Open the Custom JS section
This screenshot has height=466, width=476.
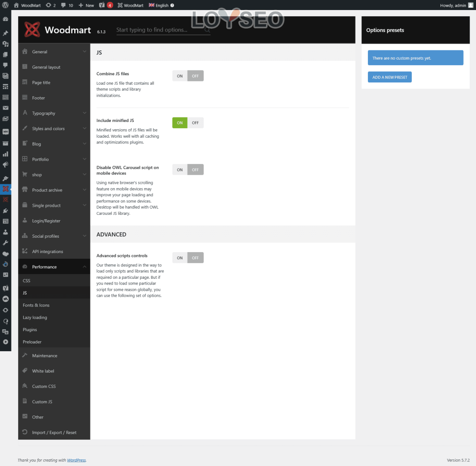pos(54,402)
